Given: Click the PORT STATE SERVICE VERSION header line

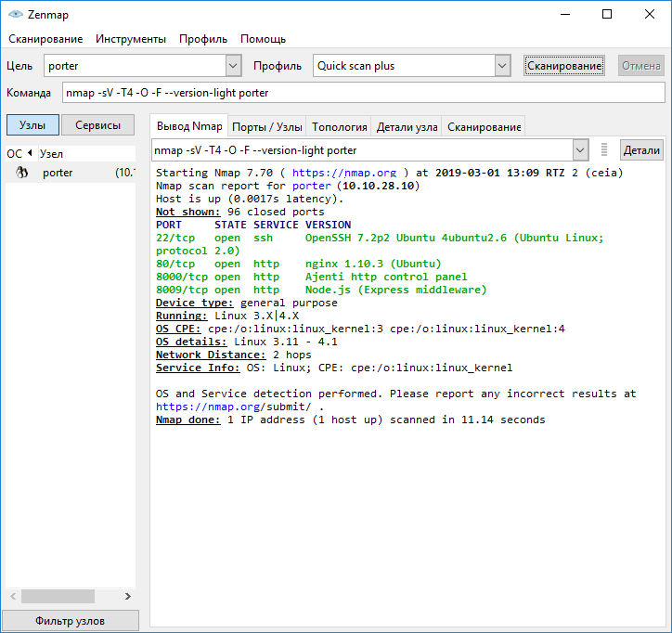Looking at the screenshot, I should (x=253, y=225).
